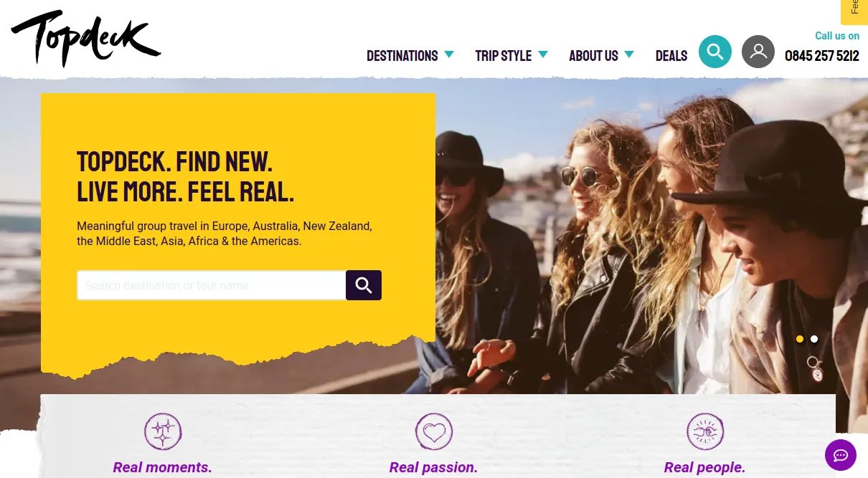Click the Real moments heading link
The height and width of the screenshot is (478, 868).
coord(163,467)
